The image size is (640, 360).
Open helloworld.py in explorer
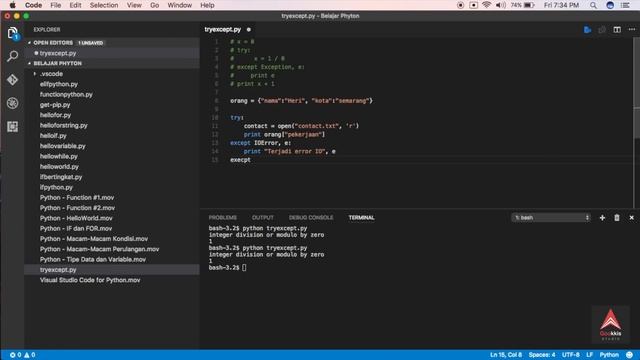[x=59, y=167]
